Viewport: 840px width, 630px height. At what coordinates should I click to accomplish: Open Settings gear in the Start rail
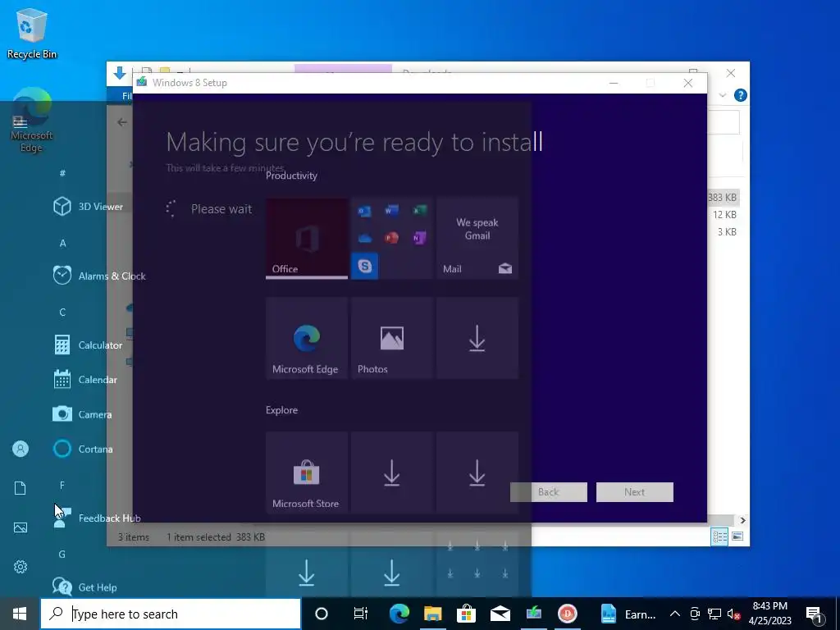point(21,567)
